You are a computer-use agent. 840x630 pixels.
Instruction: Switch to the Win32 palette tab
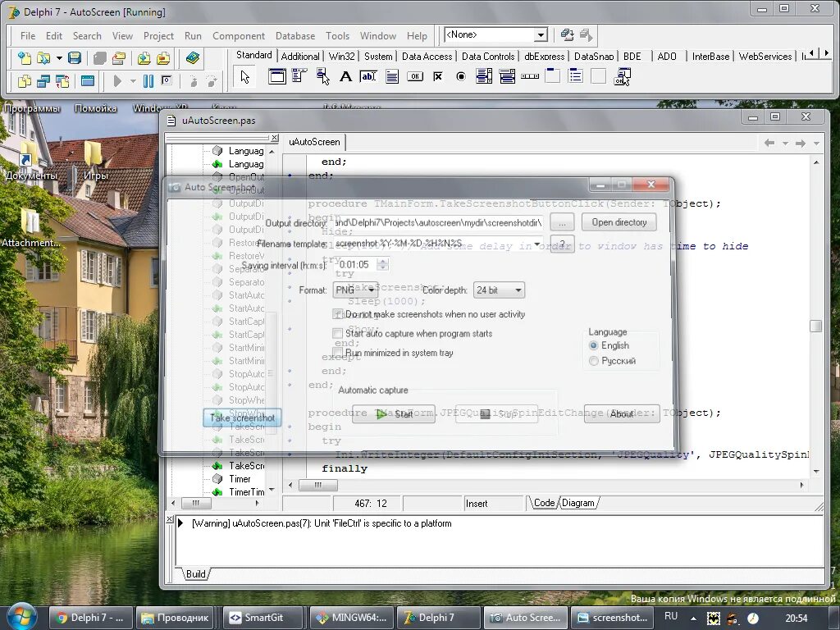(341, 57)
